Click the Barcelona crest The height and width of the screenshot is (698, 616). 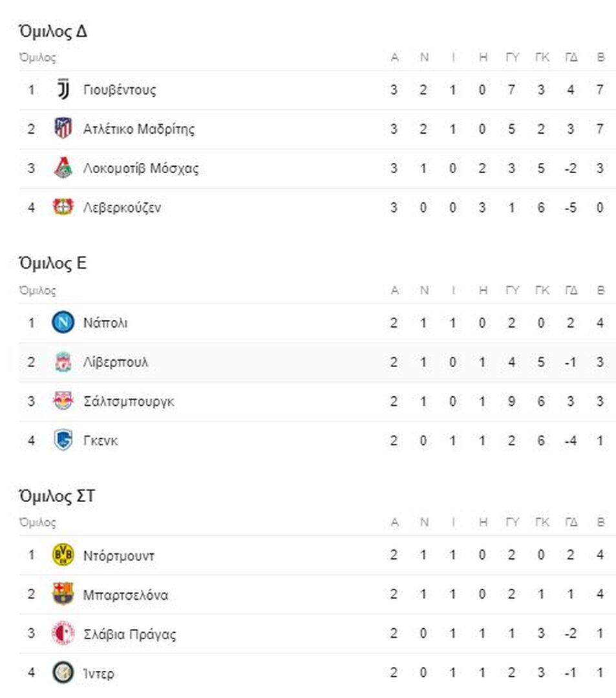coord(63,594)
